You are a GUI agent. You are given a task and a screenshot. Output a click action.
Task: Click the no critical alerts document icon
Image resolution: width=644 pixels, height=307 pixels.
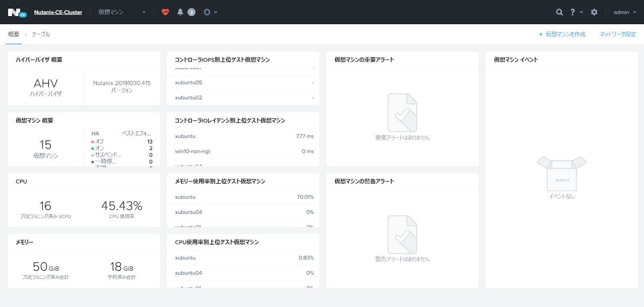click(402, 113)
